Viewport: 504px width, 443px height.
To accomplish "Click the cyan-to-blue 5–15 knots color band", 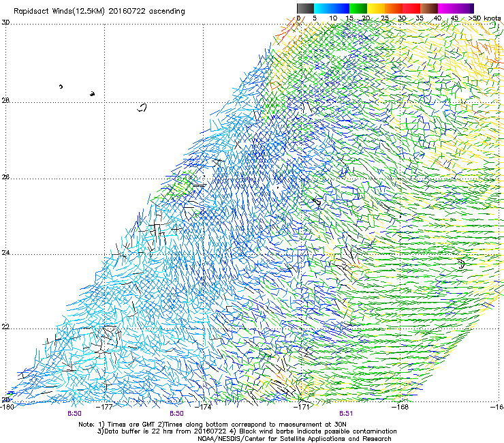I will coord(332,8).
